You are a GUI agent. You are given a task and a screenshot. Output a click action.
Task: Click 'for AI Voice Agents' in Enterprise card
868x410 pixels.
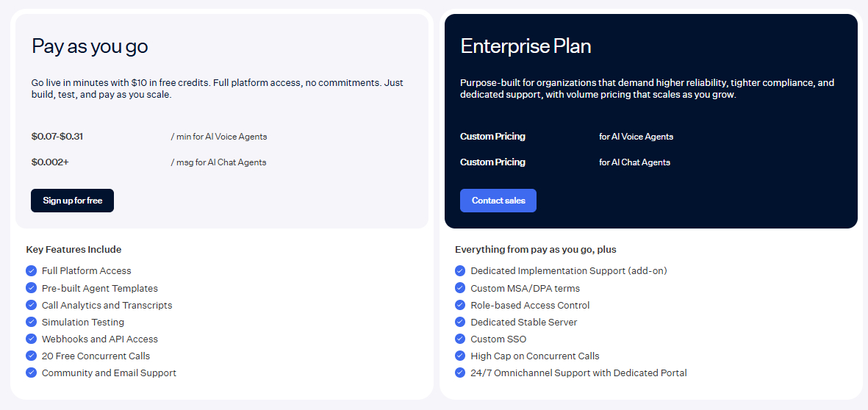tap(636, 136)
